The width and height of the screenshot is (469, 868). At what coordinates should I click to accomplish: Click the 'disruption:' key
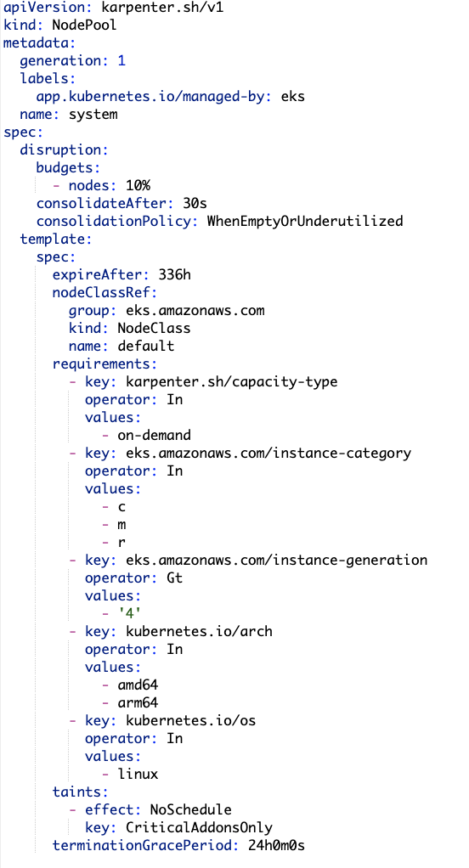tap(65, 150)
